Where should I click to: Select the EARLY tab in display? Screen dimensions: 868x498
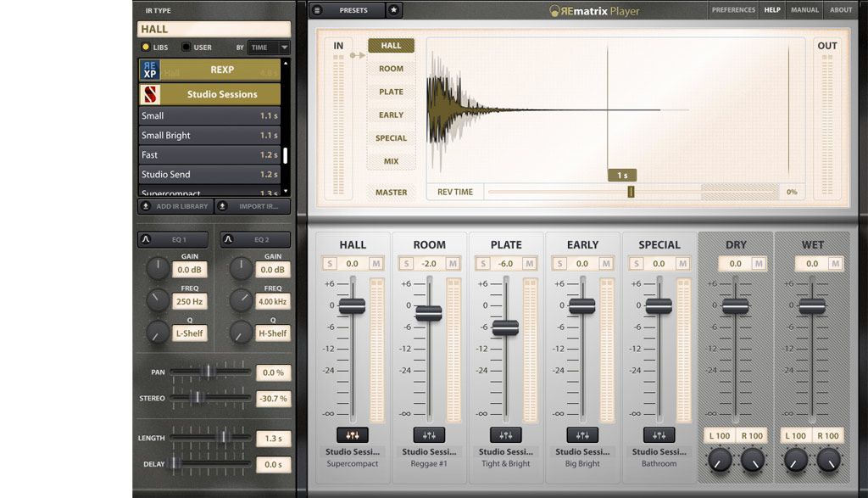point(391,115)
